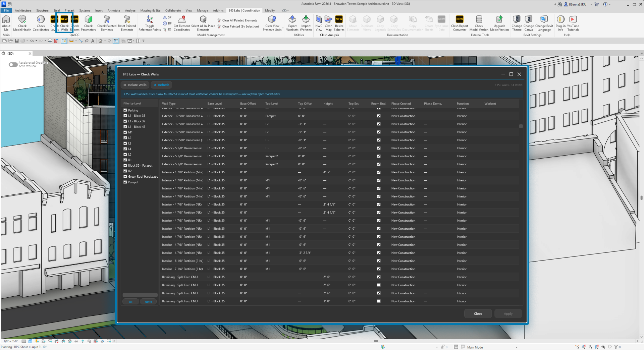
Task: Click the None filter button
Action: [148, 302]
